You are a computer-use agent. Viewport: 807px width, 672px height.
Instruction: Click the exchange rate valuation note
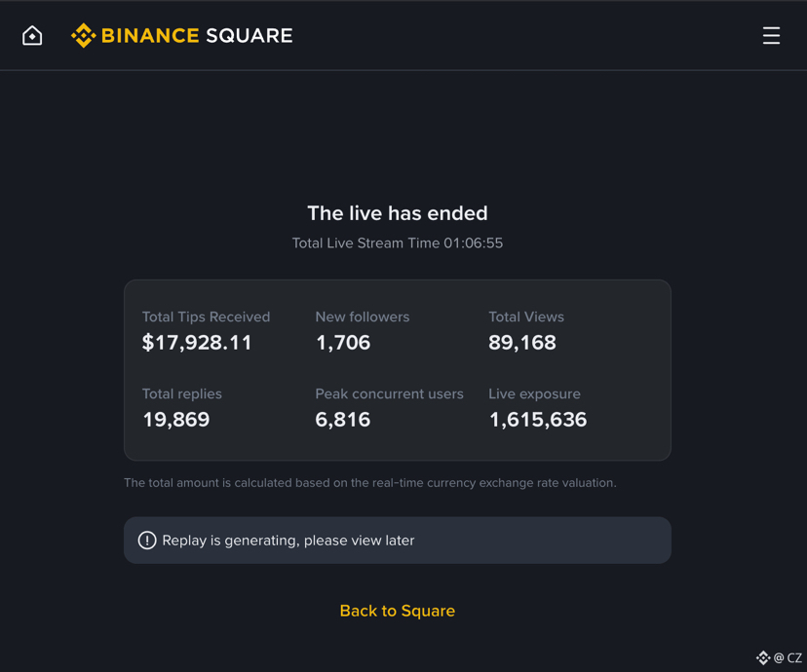click(x=369, y=483)
